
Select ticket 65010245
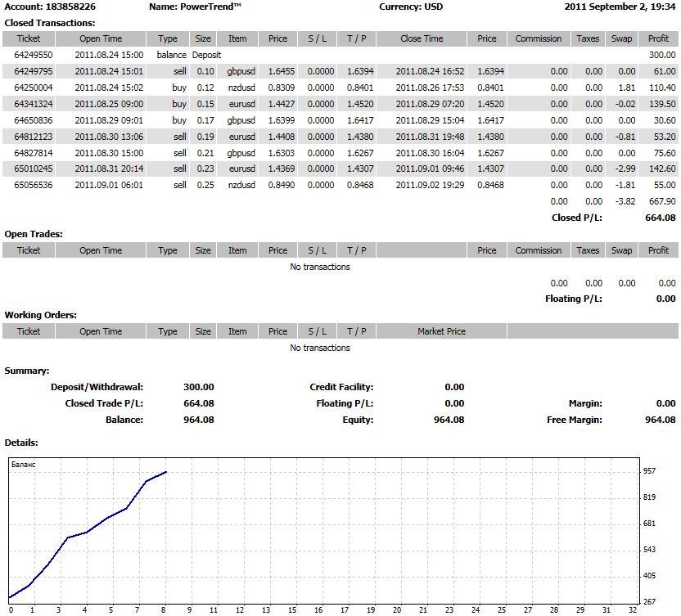[34, 169]
